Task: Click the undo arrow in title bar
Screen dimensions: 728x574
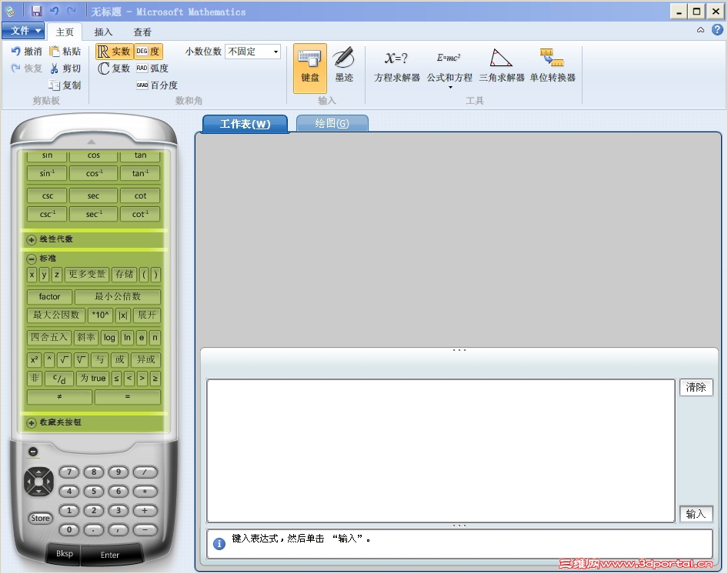Action: pos(55,11)
